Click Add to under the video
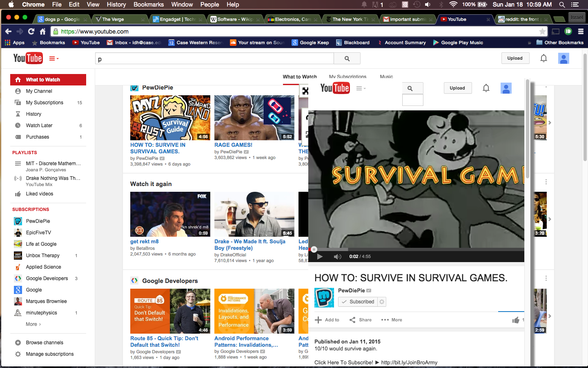 pyautogui.click(x=327, y=320)
